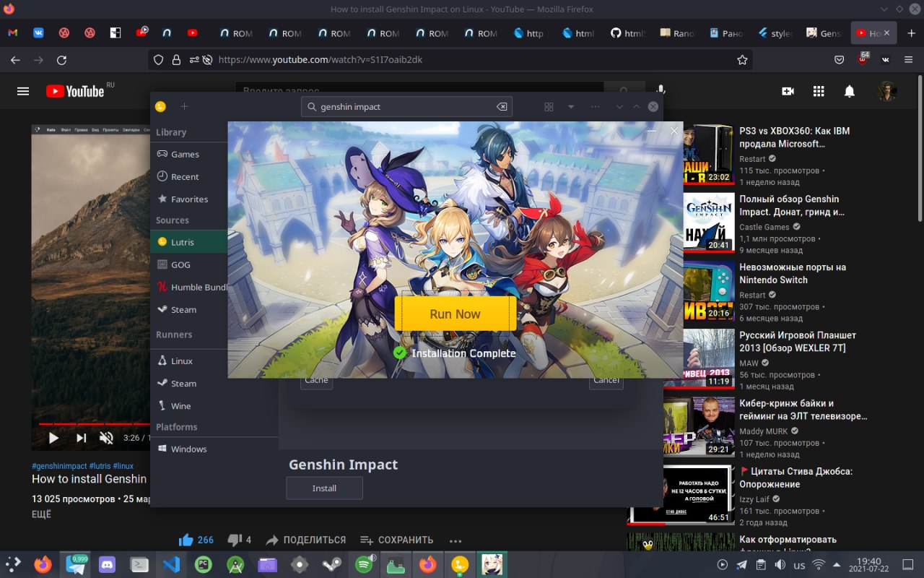Viewport: 924px width, 578px height.
Task: Open the Полный обзор Genshin Impact video thumbnail
Action: [x=709, y=222]
